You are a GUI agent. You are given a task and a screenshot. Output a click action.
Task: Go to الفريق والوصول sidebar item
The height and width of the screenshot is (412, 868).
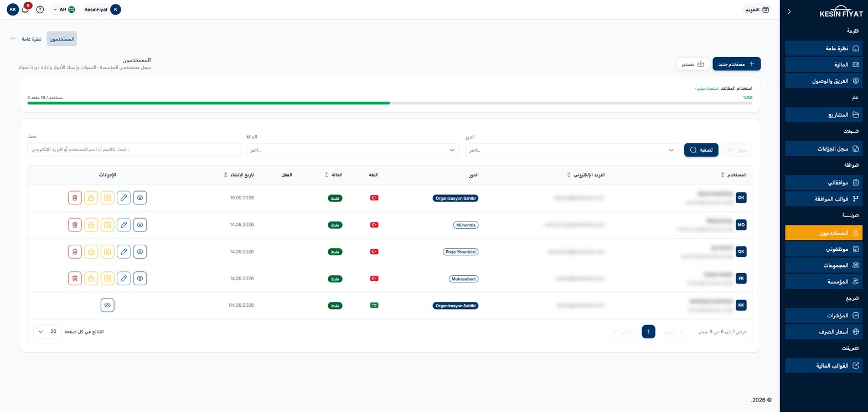coord(824,81)
